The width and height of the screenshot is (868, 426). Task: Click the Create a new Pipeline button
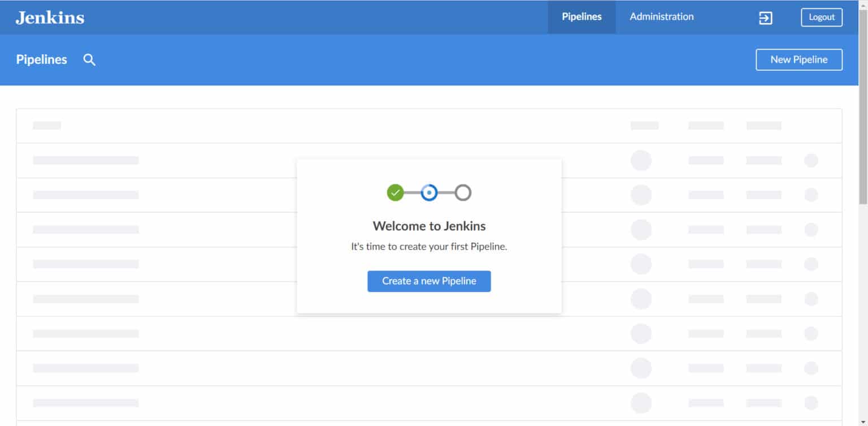coord(429,281)
